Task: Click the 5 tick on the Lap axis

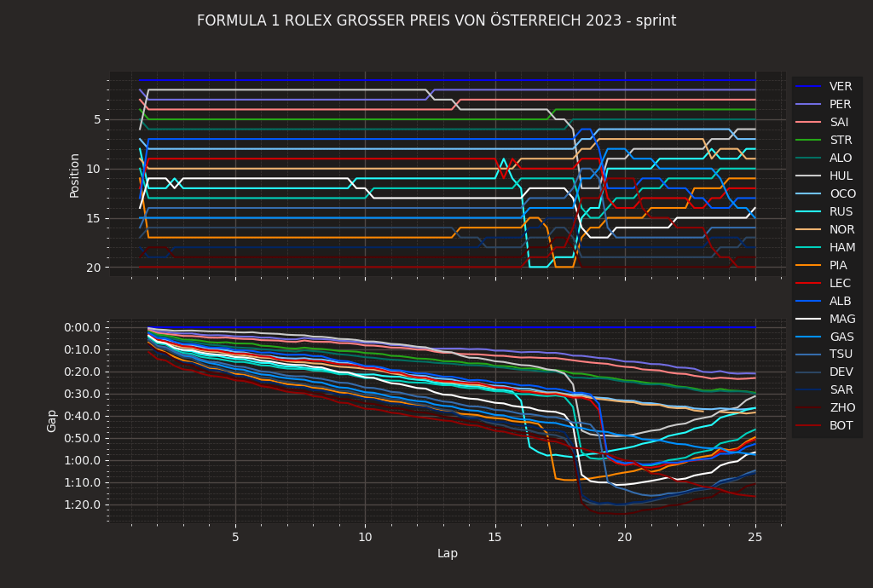Action: click(x=235, y=537)
